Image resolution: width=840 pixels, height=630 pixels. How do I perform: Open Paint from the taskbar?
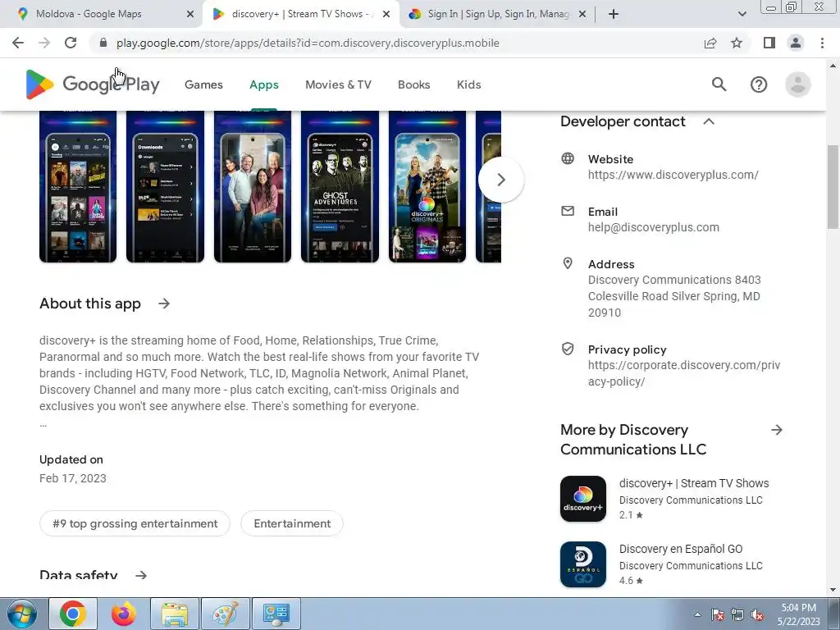[226, 614]
